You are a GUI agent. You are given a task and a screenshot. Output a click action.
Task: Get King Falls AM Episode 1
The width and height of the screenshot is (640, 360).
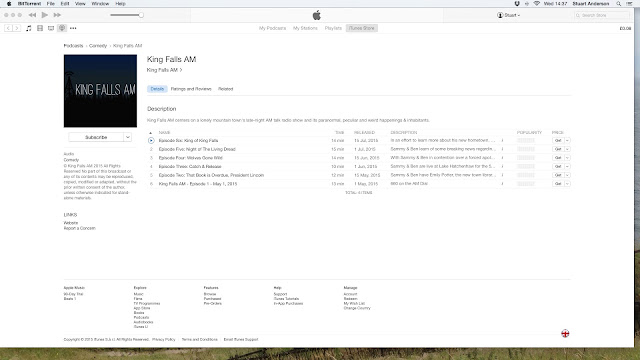pos(558,184)
